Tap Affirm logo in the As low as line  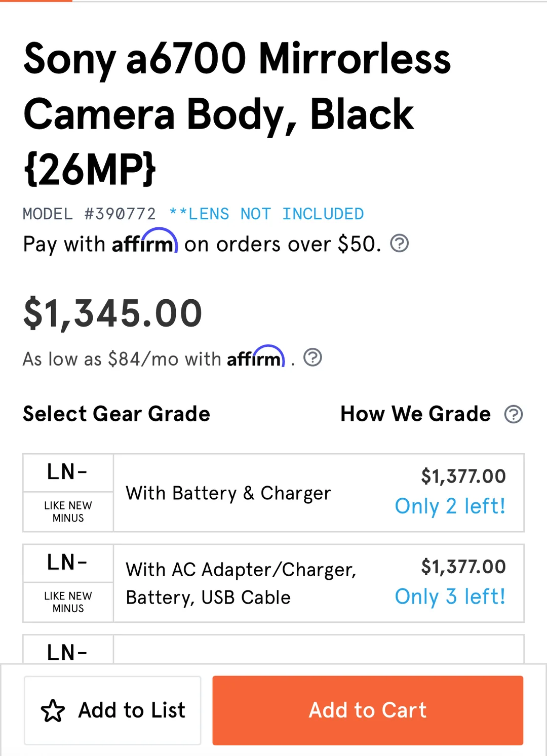256,357
